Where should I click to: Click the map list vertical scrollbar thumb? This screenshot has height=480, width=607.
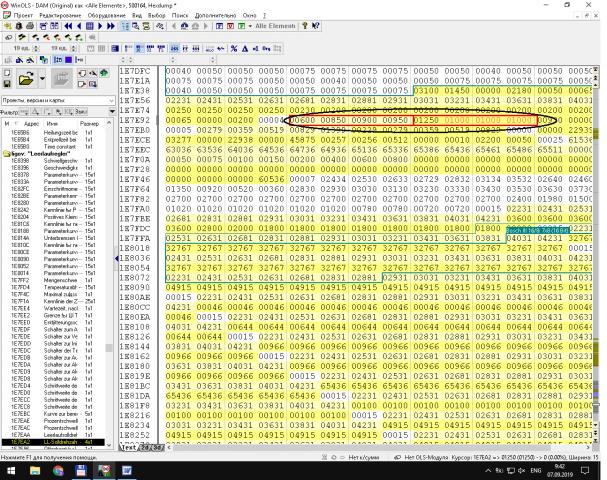tap(109, 348)
